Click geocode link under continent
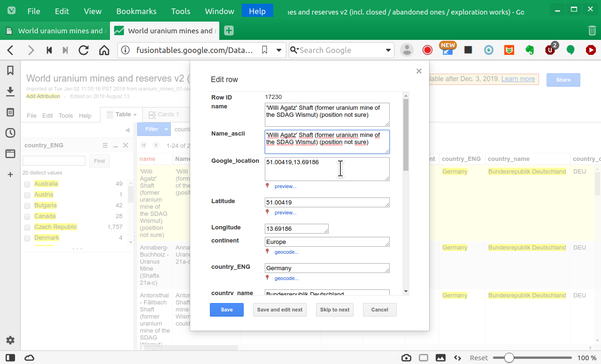The image size is (601, 364). [286, 252]
